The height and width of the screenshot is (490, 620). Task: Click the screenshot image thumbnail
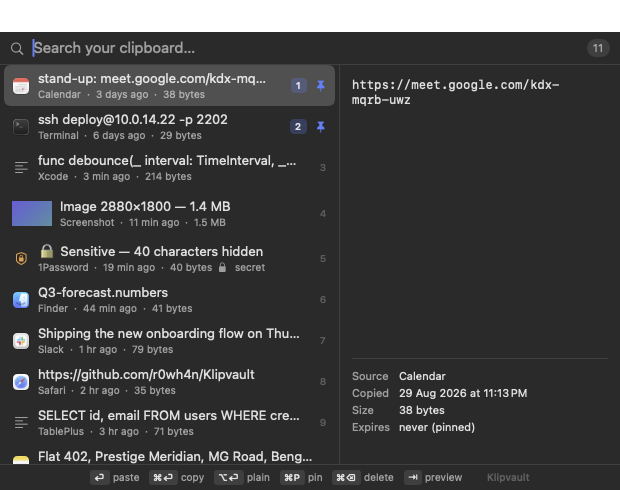(x=32, y=214)
